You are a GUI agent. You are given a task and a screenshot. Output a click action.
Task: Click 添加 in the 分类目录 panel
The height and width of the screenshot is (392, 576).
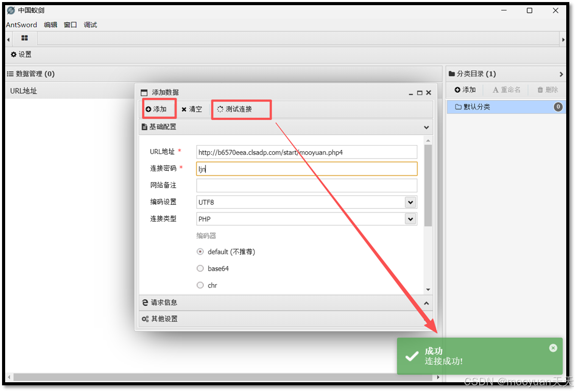pyautogui.click(x=465, y=90)
